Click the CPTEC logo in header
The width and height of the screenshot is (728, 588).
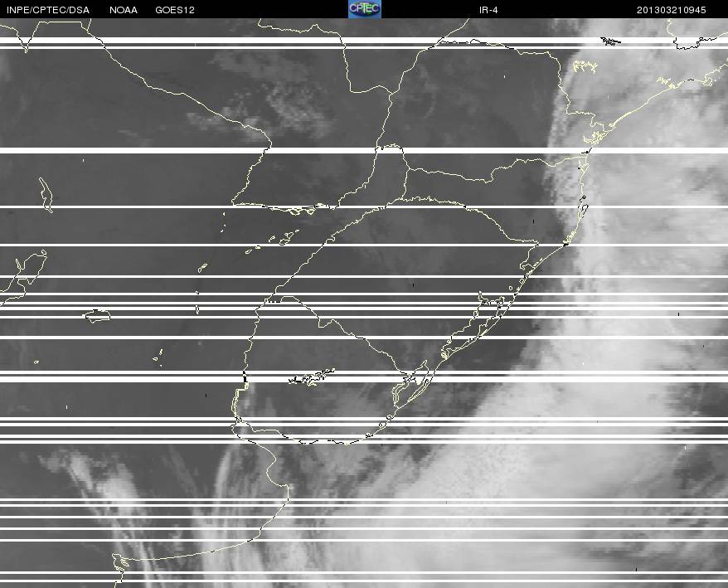point(365,9)
